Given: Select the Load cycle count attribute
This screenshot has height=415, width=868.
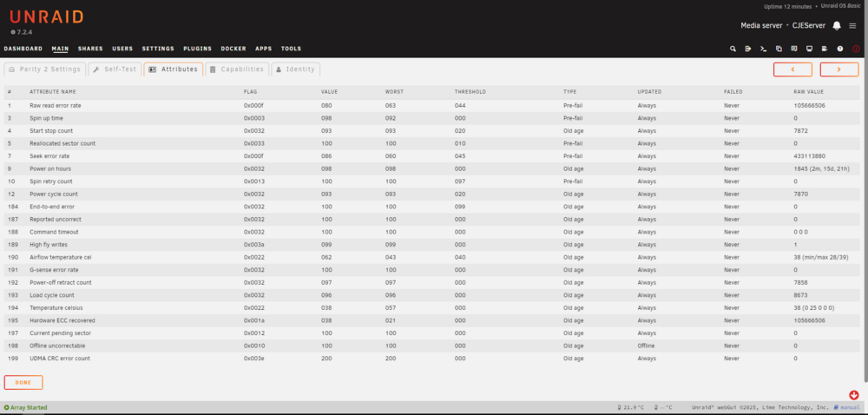Looking at the screenshot, I should (52, 295).
